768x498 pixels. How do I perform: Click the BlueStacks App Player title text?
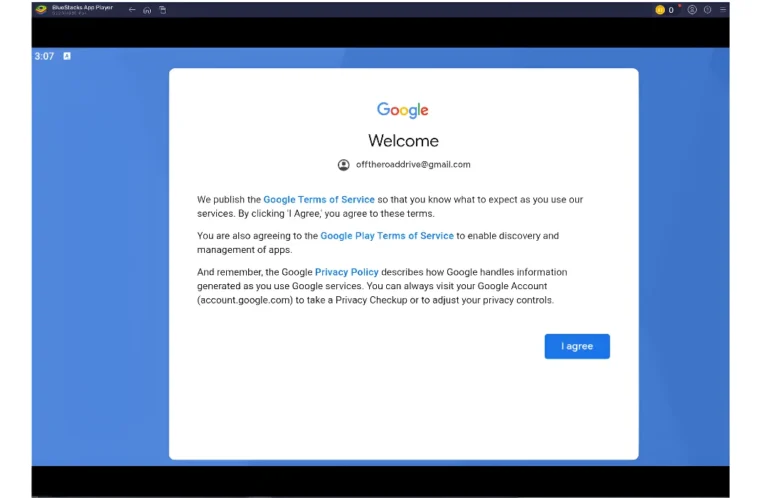(x=82, y=7)
